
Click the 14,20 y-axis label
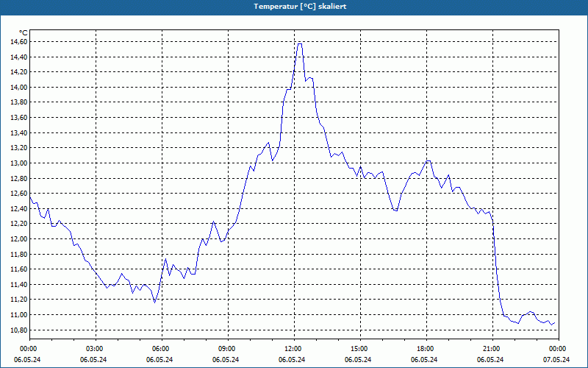(19, 72)
